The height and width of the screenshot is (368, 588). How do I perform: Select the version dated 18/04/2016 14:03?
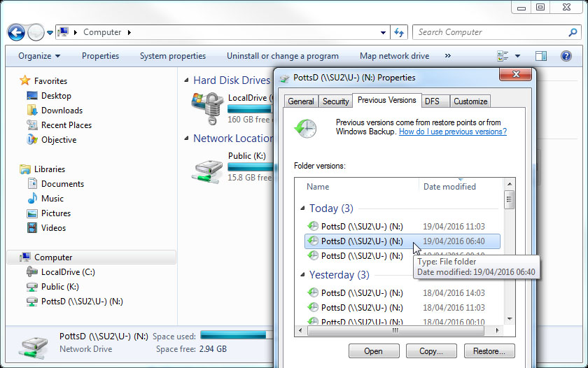pyautogui.click(x=402, y=292)
